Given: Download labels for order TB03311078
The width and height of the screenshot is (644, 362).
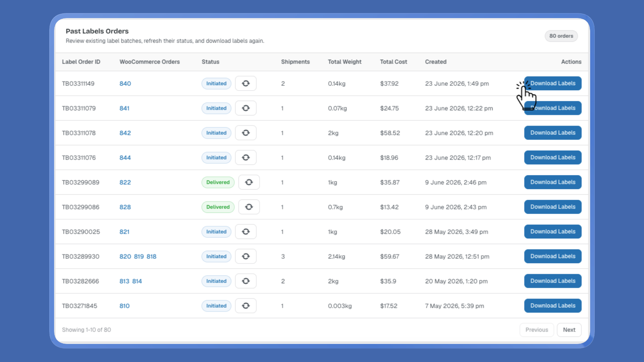Looking at the screenshot, I should tap(553, 133).
